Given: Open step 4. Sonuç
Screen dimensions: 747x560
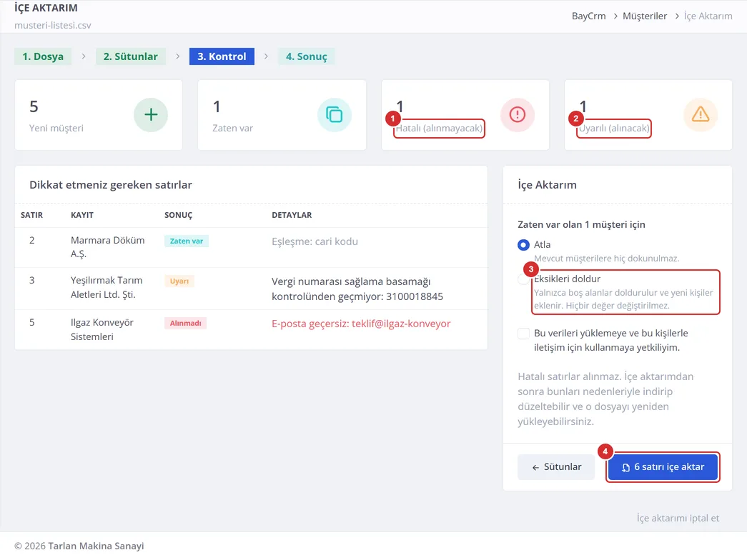Looking at the screenshot, I should point(307,56).
